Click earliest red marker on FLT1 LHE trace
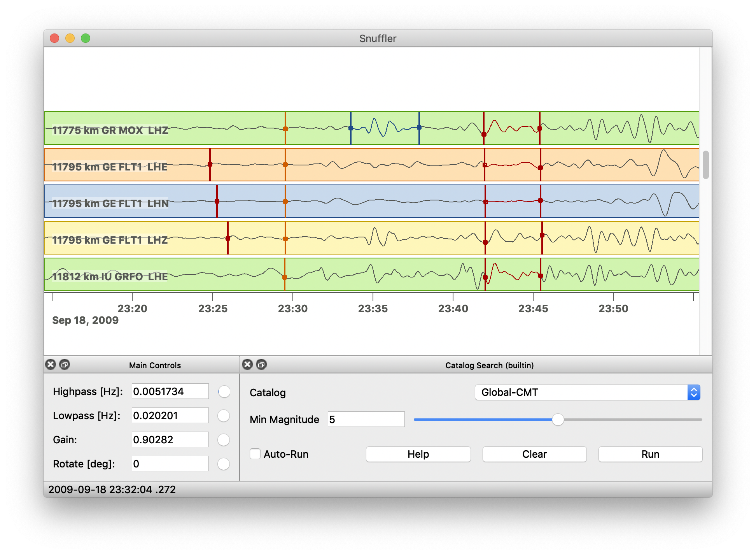 coord(210,164)
